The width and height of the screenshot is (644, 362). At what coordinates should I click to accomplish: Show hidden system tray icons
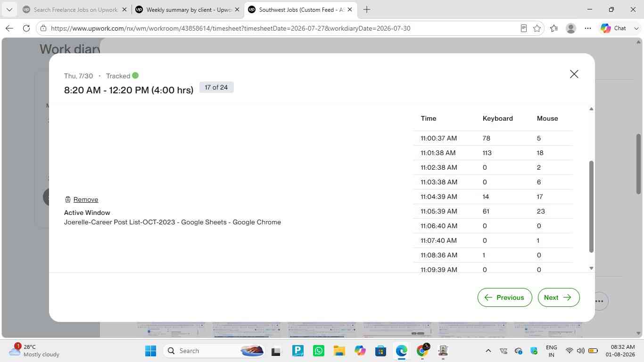pyautogui.click(x=488, y=351)
